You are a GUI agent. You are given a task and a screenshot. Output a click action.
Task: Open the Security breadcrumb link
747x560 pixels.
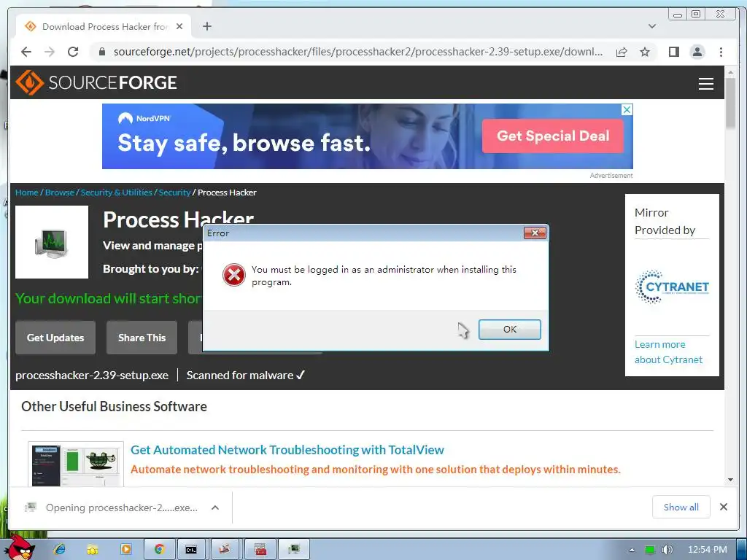click(174, 192)
